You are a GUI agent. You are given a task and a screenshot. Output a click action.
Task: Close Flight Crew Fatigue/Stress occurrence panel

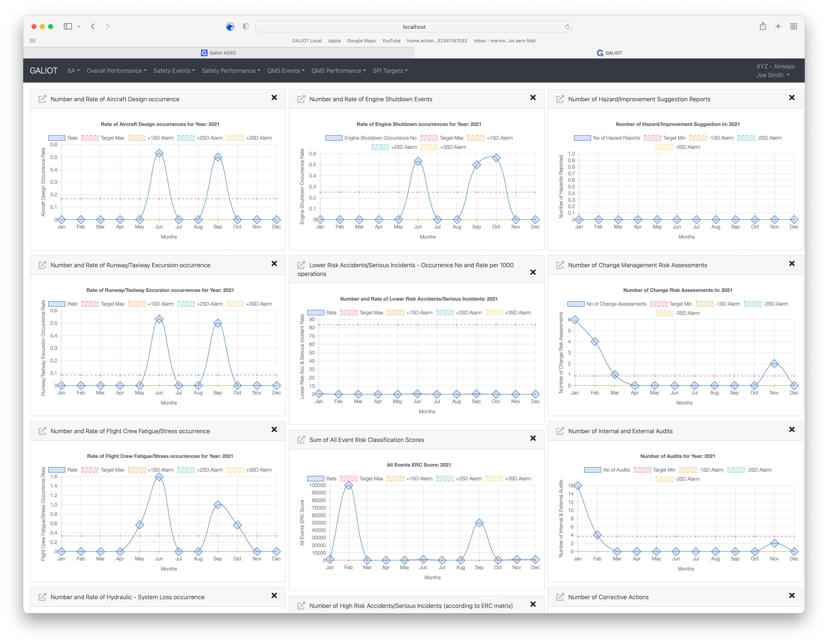274,430
